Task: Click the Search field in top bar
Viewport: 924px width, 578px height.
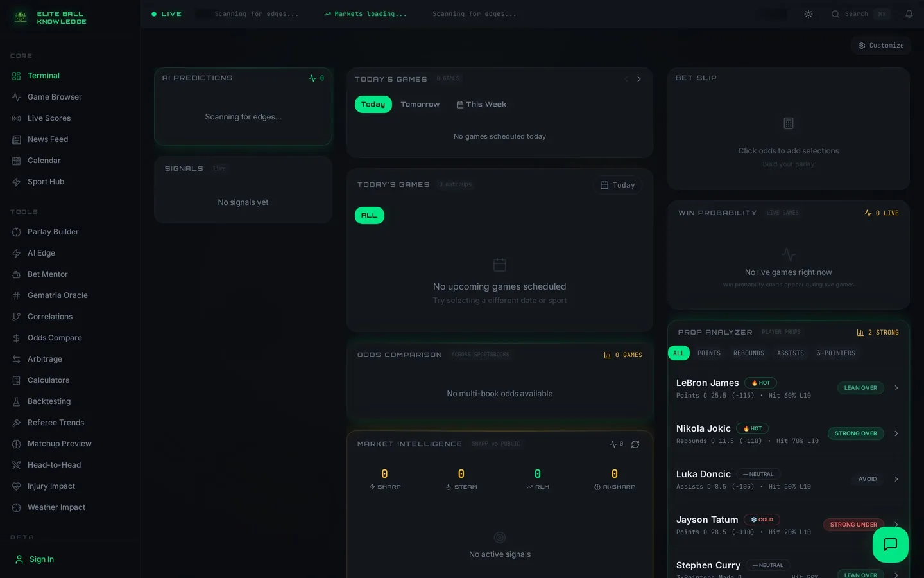Action: pyautogui.click(x=860, y=14)
